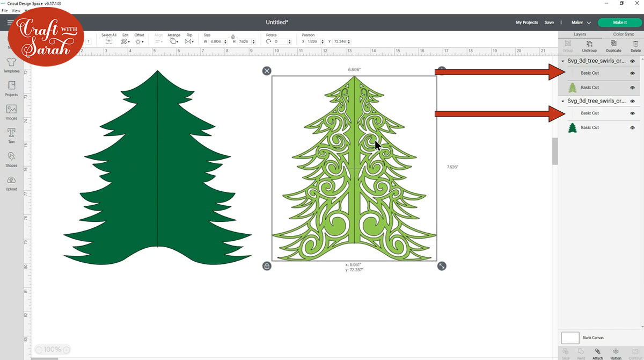Open the Maker machine dropdown

(581, 23)
